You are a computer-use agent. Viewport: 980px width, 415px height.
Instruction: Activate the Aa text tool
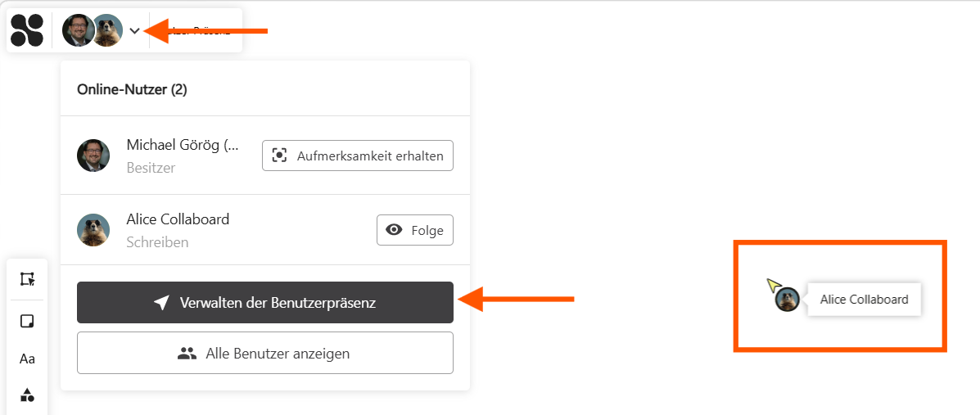point(27,359)
